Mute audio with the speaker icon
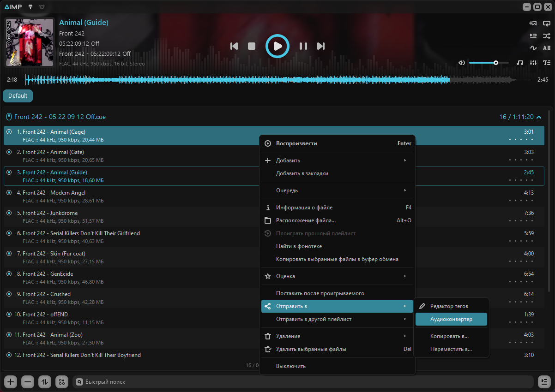The image size is (555, 392). pos(462,63)
